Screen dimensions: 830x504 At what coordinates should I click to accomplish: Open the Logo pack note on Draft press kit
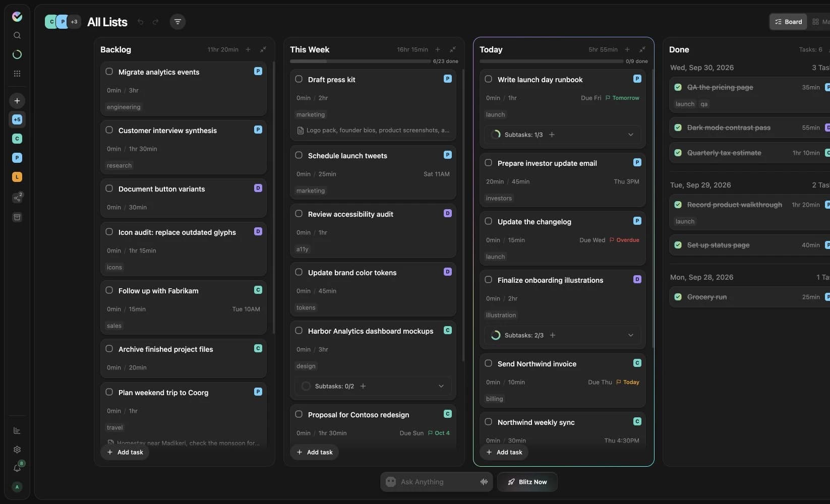(373, 130)
